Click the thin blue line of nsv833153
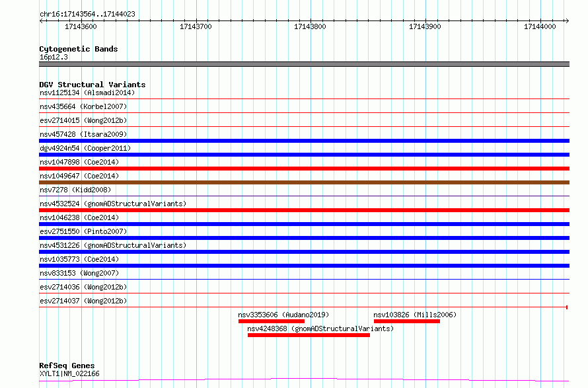This screenshot has height=388, width=588. [304, 279]
